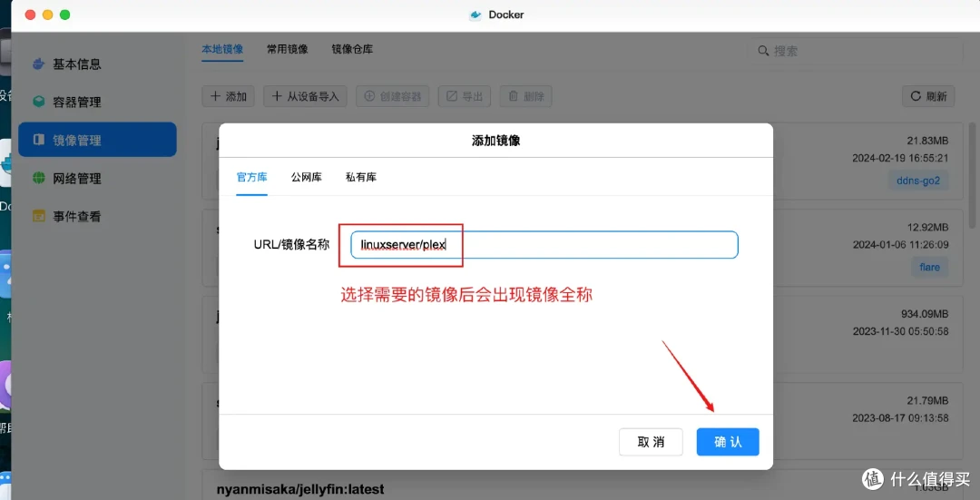Click the URL/镜像名称 input field
Screen dimensions: 980x500
pyautogui.click(x=544, y=244)
